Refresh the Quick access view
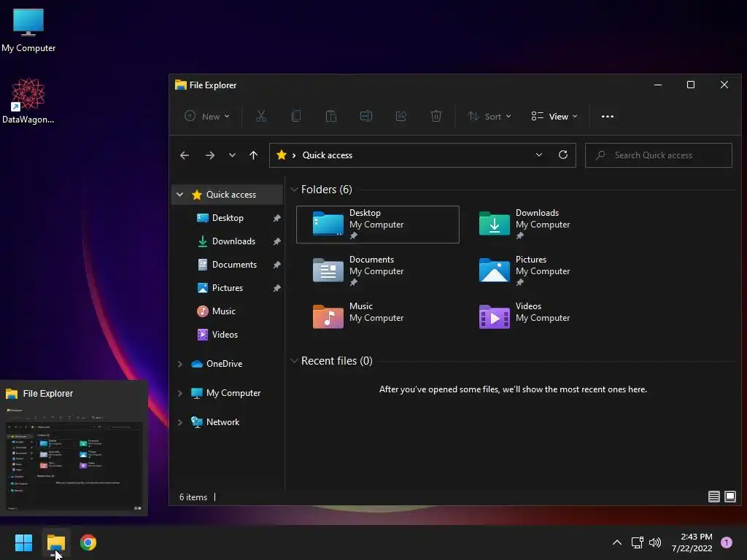 tap(563, 155)
